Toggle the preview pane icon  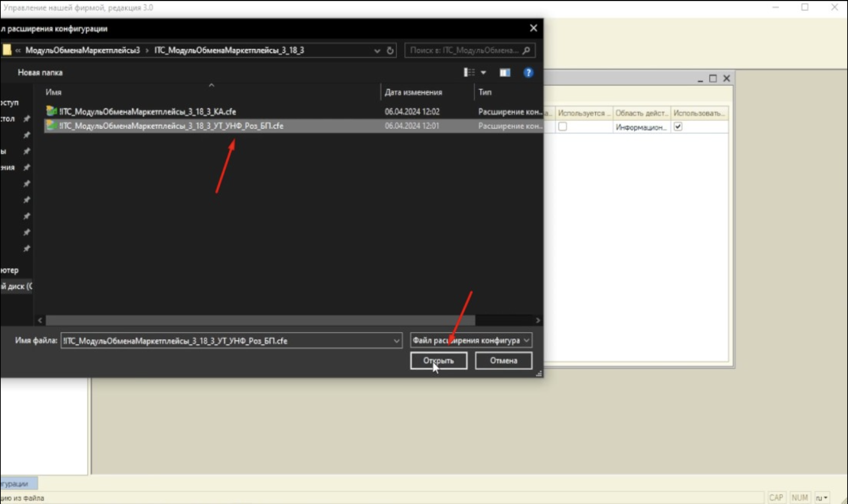pyautogui.click(x=505, y=72)
